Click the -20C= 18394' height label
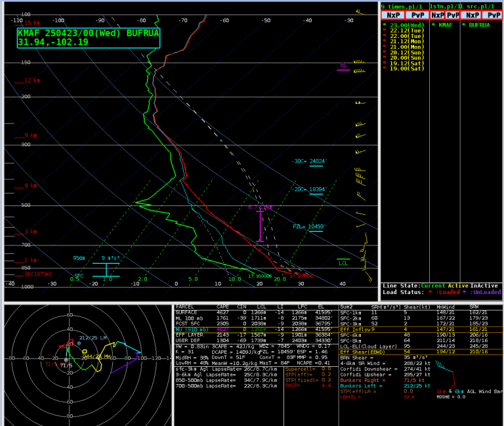The width and height of the screenshot is (504, 426). click(308, 190)
